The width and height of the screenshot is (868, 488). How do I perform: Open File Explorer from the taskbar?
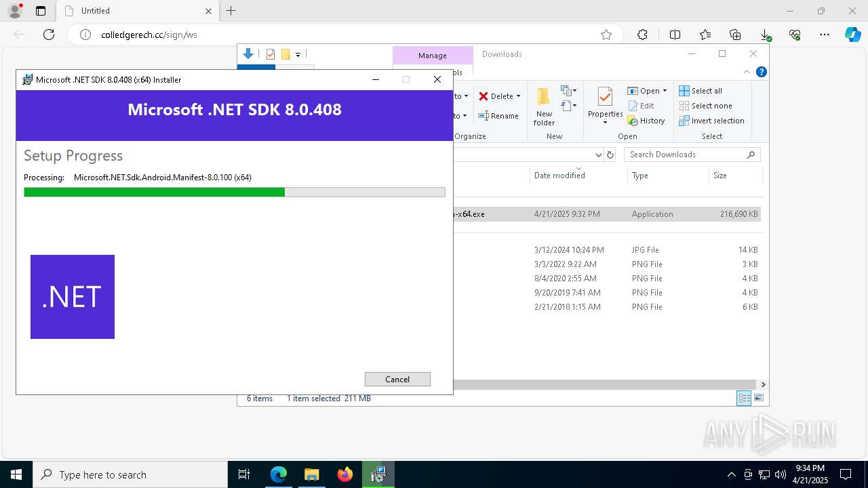pos(311,474)
